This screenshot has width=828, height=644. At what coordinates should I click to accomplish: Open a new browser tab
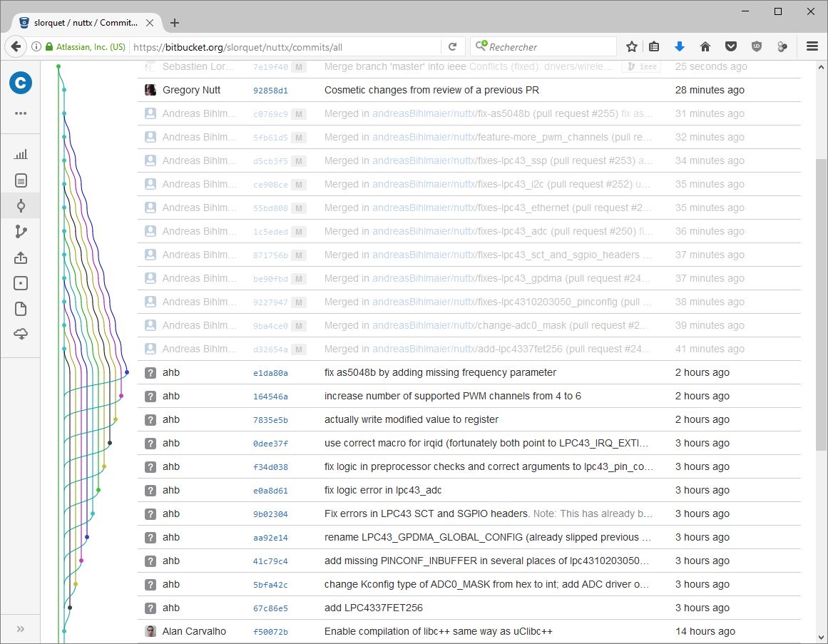click(175, 23)
